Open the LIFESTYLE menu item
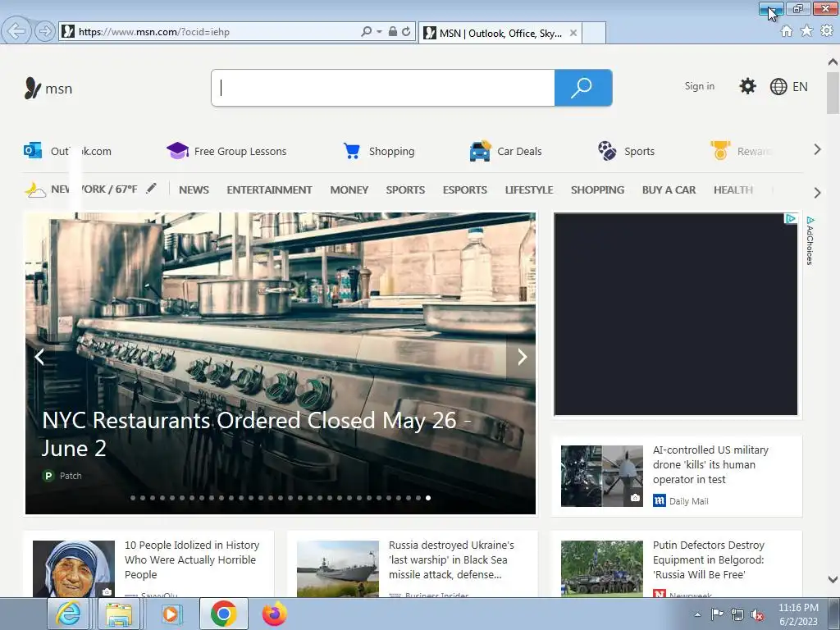The width and height of the screenshot is (840, 630). point(529,189)
